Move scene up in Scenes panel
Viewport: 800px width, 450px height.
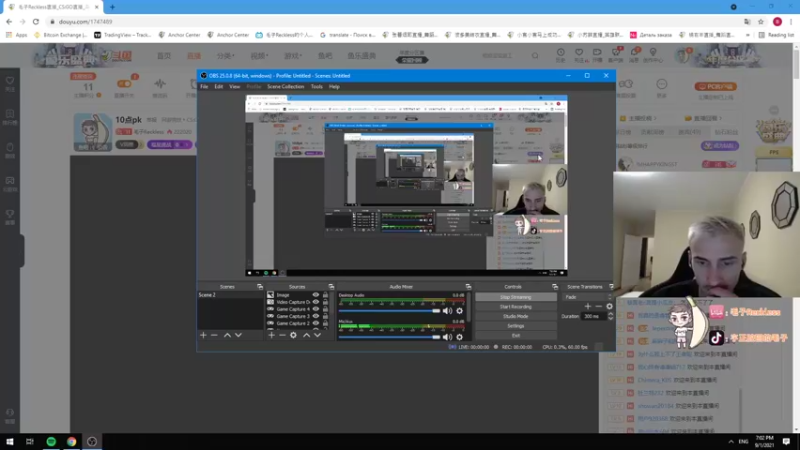click(227, 335)
